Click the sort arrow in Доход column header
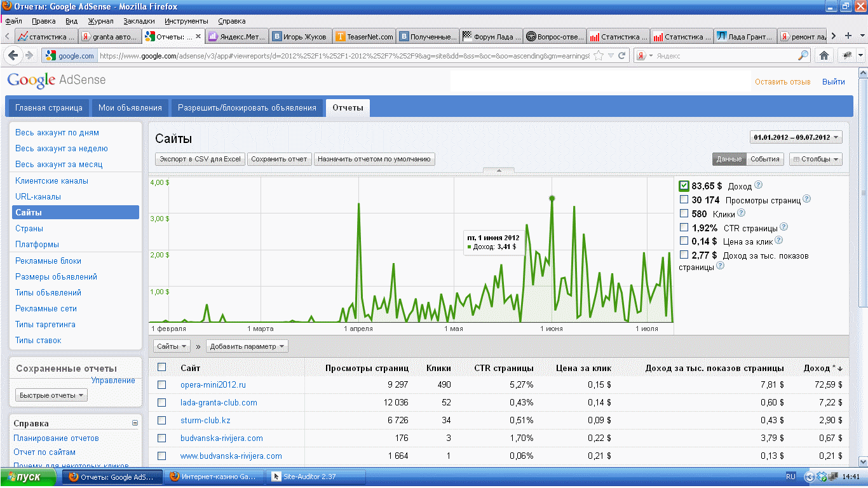 [x=840, y=369]
